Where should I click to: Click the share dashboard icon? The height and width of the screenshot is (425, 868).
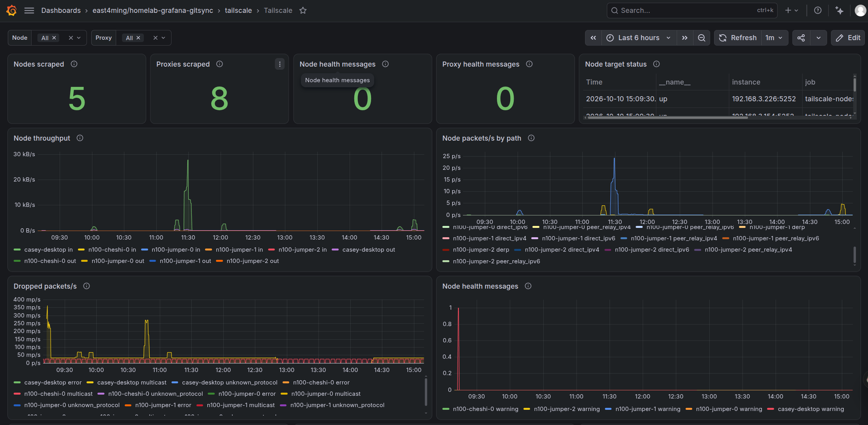[x=801, y=38]
